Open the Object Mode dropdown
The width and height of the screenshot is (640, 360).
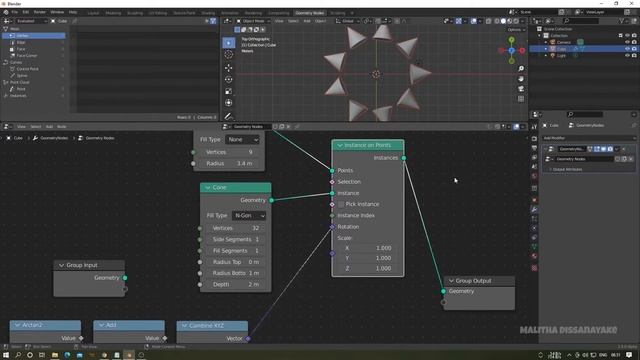(253, 21)
